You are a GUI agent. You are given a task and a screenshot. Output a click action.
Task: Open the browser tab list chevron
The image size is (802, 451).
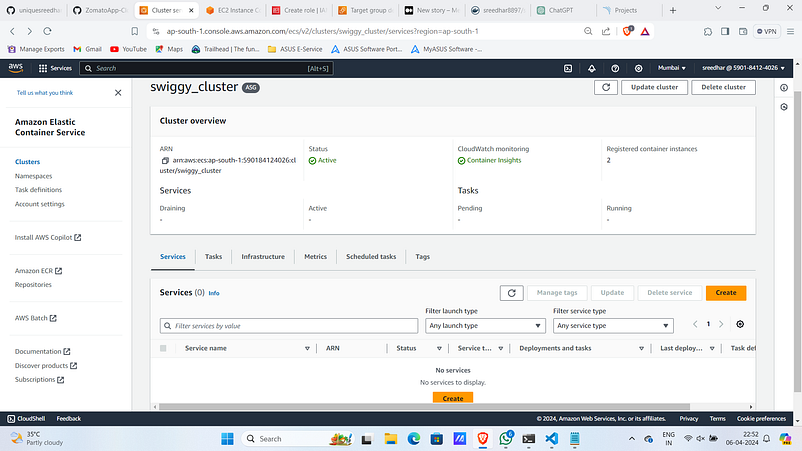coord(718,8)
